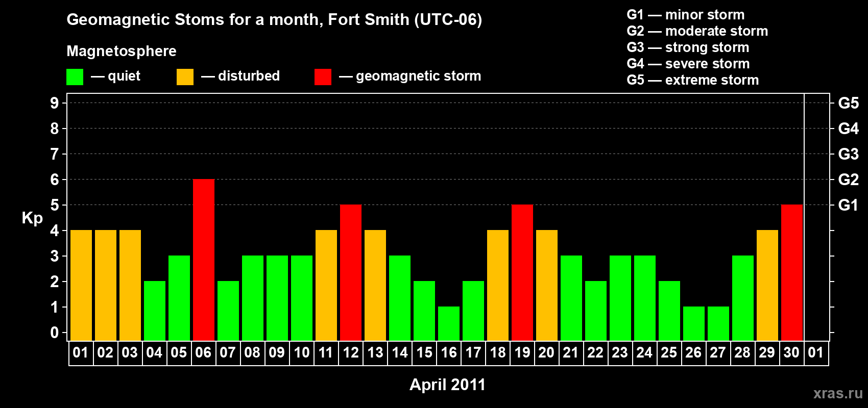This screenshot has width=868, height=408.
Task: Click the green bar for April 22
Action: (596, 311)
